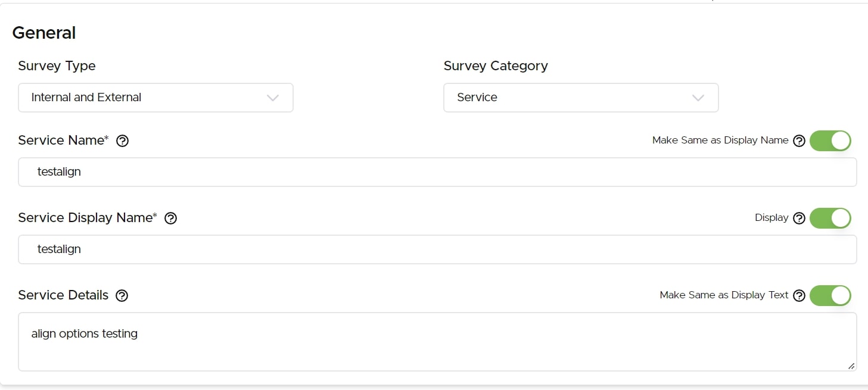This screenshot has width=868, height=390.
Task: Click the help icon beside Service Details label
Action: coord(122,296)
